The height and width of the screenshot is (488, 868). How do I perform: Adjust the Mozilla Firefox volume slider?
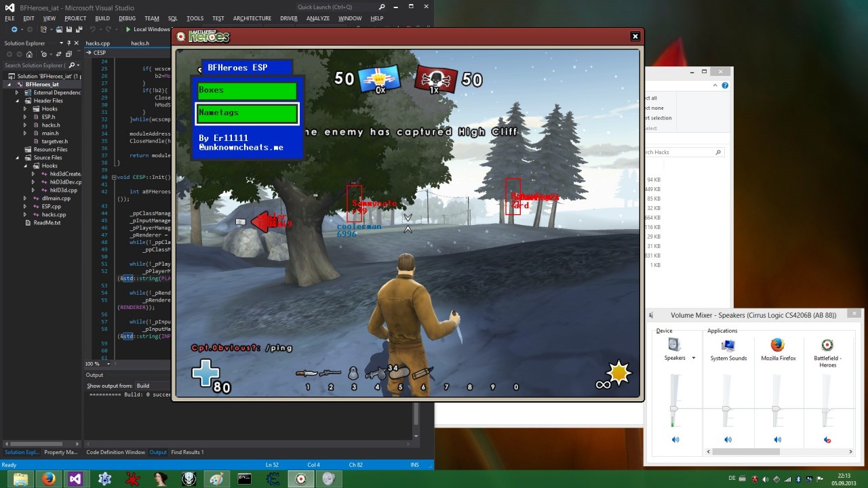click(776, 409)
